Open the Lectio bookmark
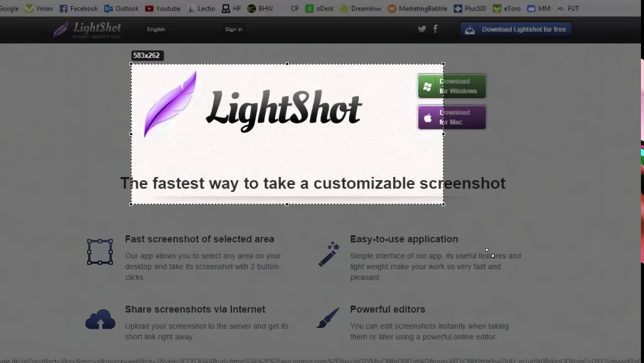Image resolution: width=644 pixels, height=363 pixels. [201, 9]
